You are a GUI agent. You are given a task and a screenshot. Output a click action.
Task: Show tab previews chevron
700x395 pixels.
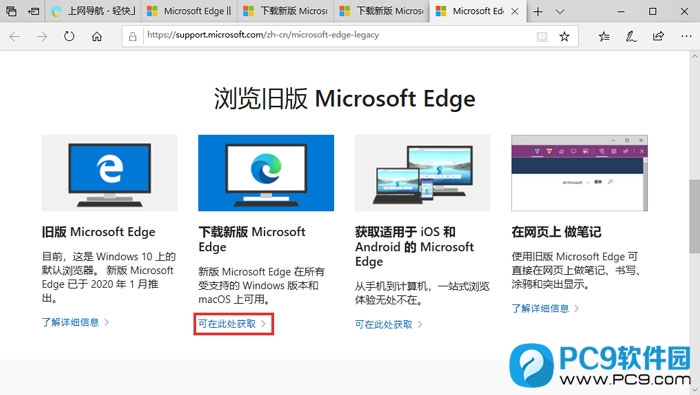559,12
